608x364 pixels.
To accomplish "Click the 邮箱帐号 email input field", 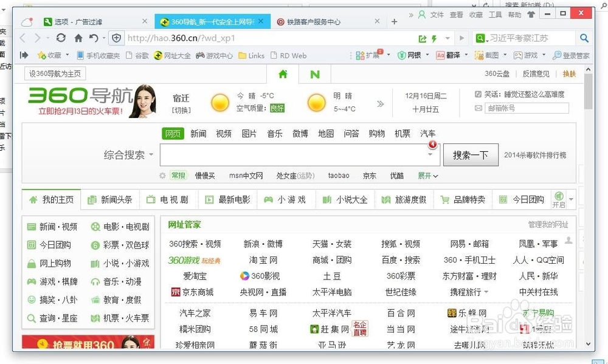I will 527,108.
